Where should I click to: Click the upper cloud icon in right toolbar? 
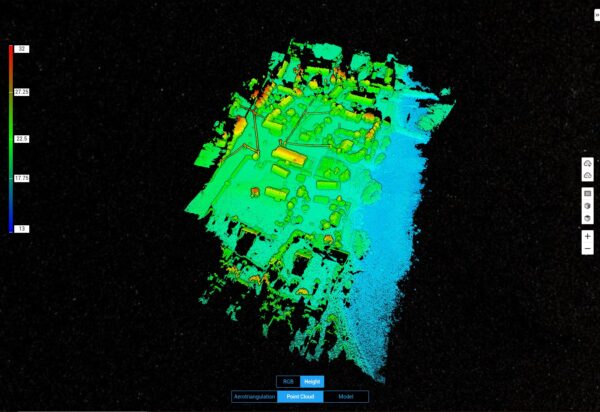point(588,164)
